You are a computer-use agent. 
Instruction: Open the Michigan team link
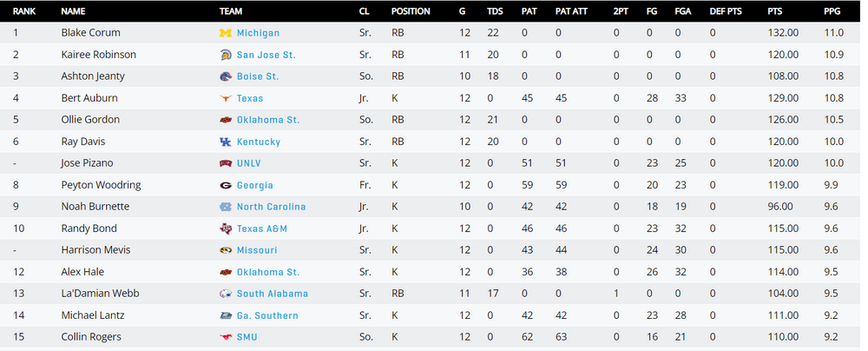coord(258,33)
